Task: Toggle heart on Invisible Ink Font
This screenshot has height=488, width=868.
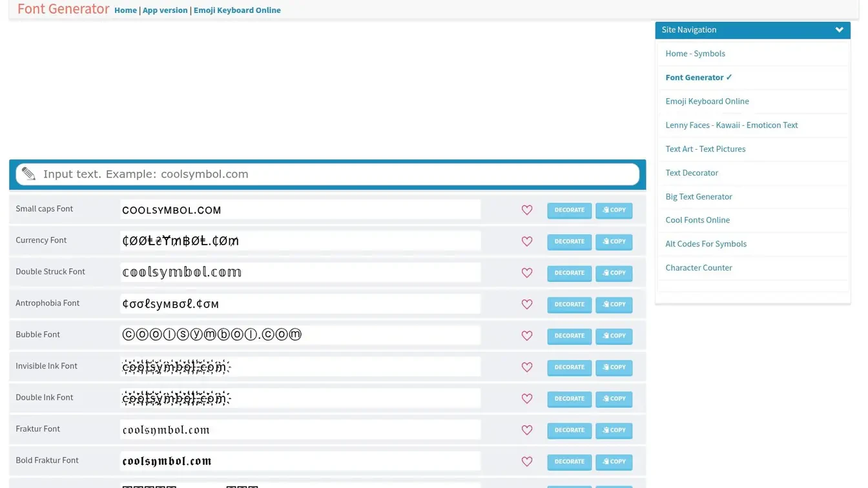Action: coord(527,367)
